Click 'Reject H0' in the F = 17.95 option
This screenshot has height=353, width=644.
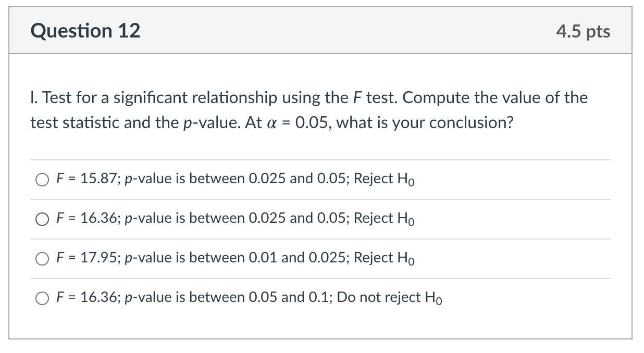click(x=384, y=258)
